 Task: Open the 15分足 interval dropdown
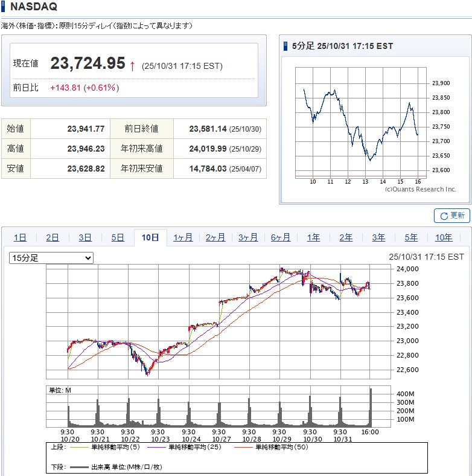(51, 258)
